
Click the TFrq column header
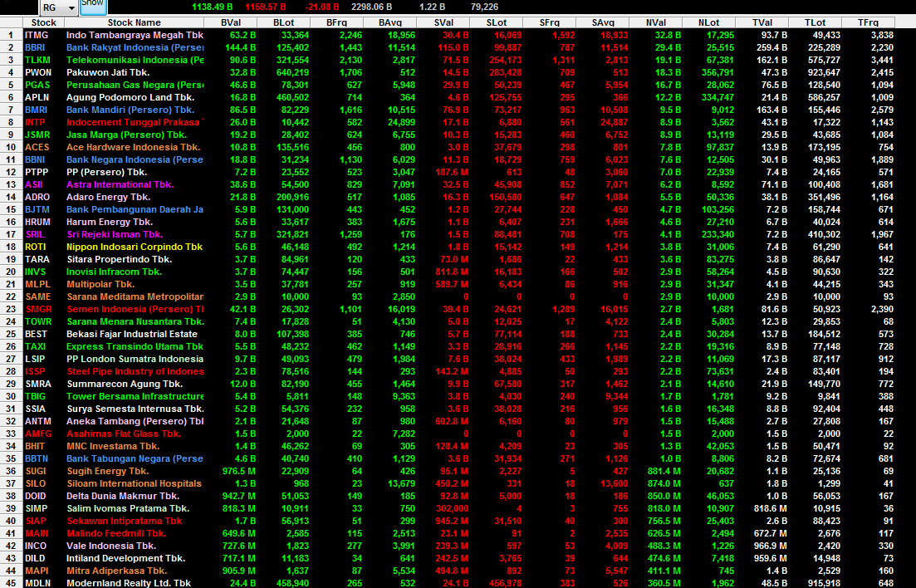(x=868, y=22)
